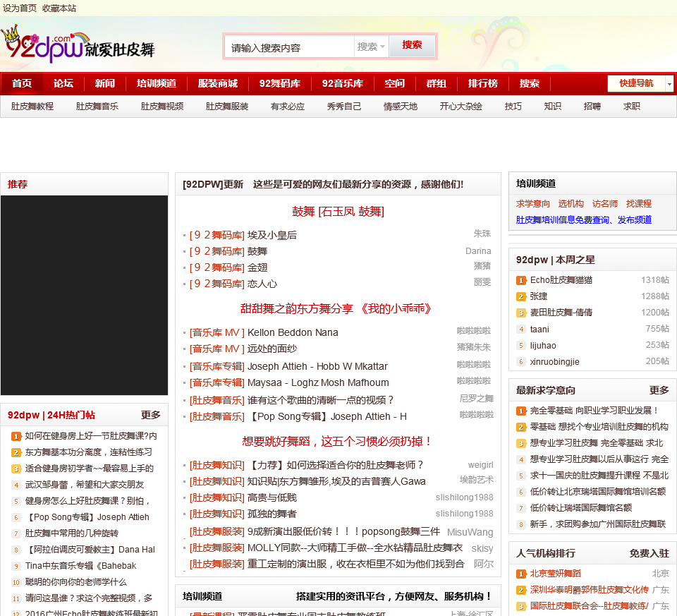Click rank 1 badge beside Echo肚皮舞猫猫
The image size is (677, 616).
pos(521,280)
